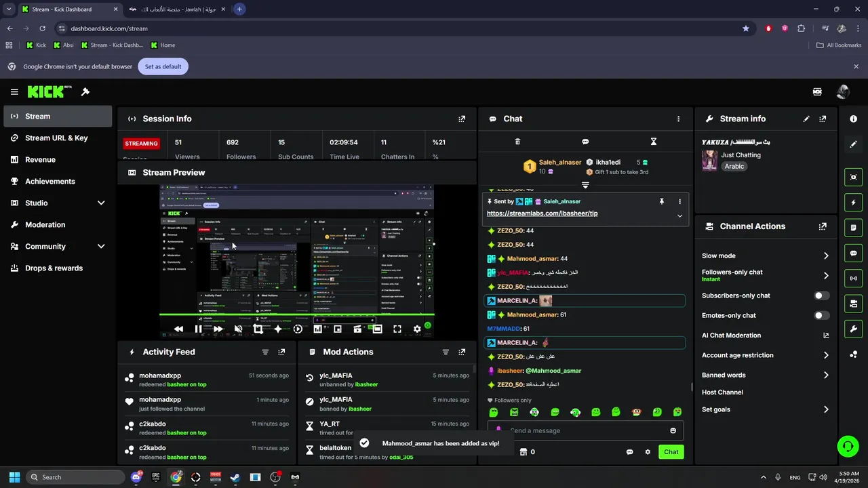Expand the Community sidebar section
868x488 pixels.
tap(101, 246)
